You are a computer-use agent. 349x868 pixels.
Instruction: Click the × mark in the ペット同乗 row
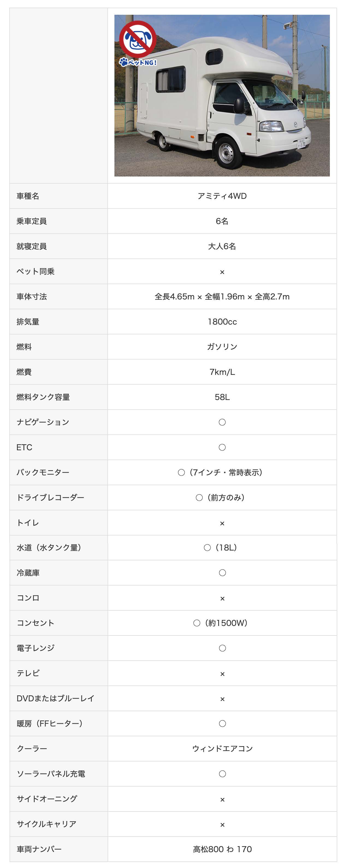(x=222, y=272)
